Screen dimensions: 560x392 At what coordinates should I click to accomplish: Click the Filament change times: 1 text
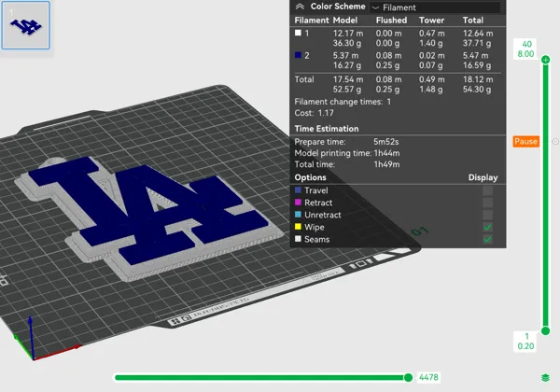[x=343, y=102]
